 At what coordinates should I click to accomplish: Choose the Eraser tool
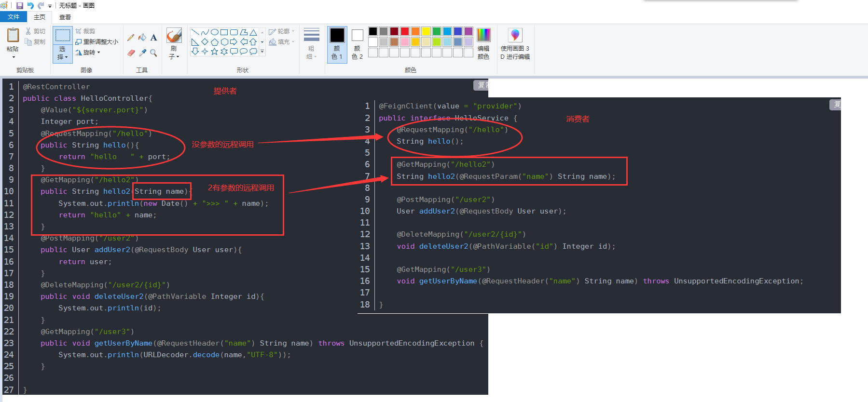tap(131, 53)
